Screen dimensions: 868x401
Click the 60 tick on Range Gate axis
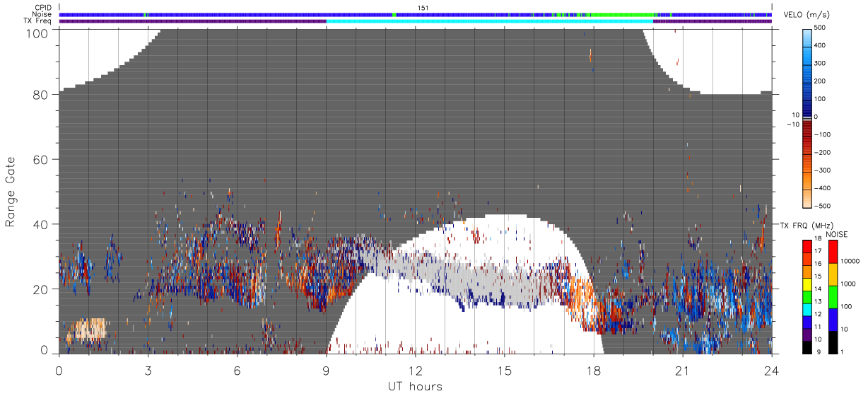[40, 159]
